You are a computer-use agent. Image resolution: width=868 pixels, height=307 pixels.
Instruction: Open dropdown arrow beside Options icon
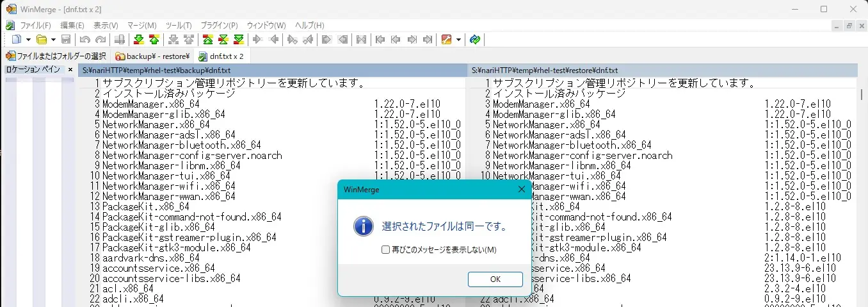[459, 40]
